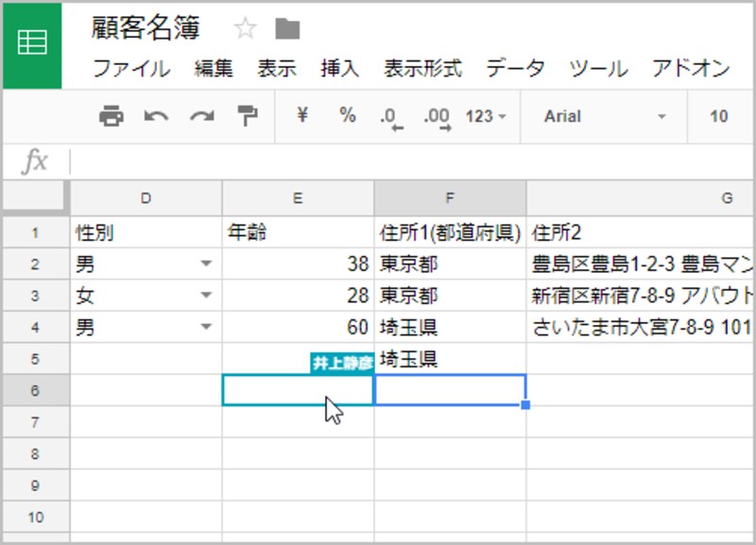Select the undo icon

[157, 117]
